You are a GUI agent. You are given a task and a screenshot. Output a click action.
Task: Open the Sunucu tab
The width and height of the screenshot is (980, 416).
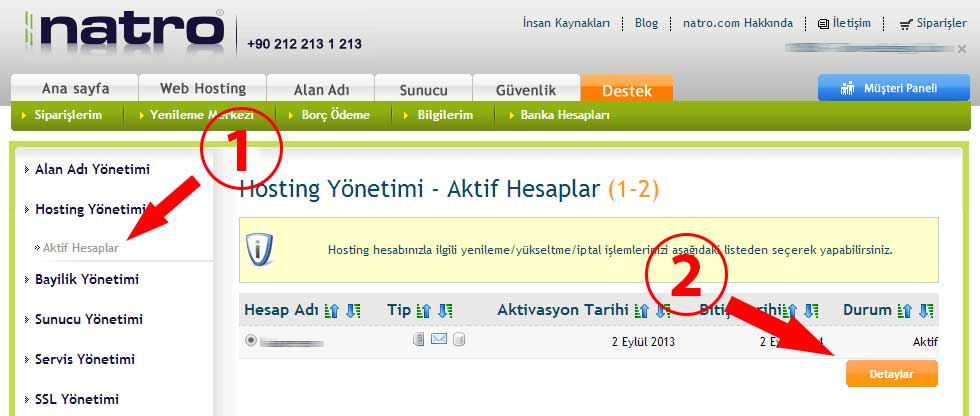(x=424, y=89)
